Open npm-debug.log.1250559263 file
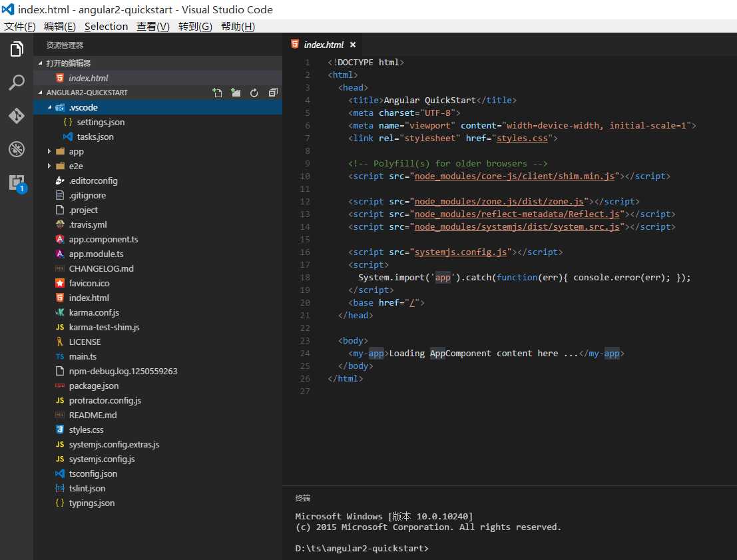 158,371
